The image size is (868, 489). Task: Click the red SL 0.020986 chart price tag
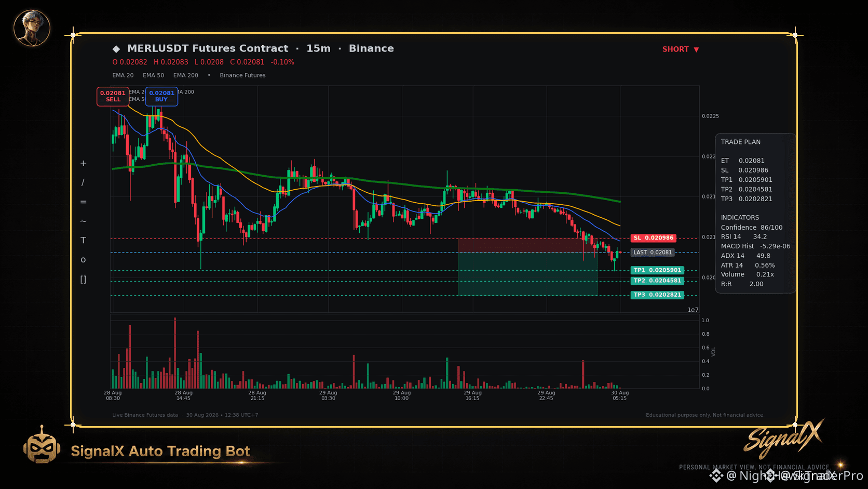click(x=654, y=238)
